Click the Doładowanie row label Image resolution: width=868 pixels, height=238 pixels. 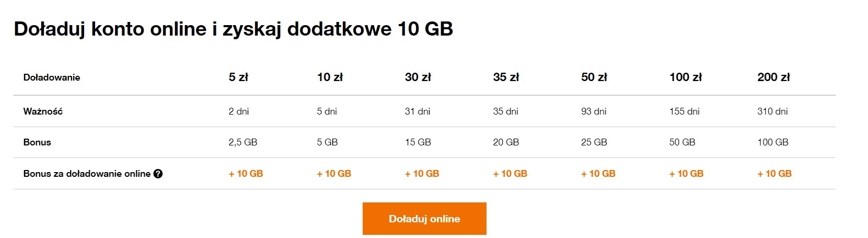[x=52, y=77]
